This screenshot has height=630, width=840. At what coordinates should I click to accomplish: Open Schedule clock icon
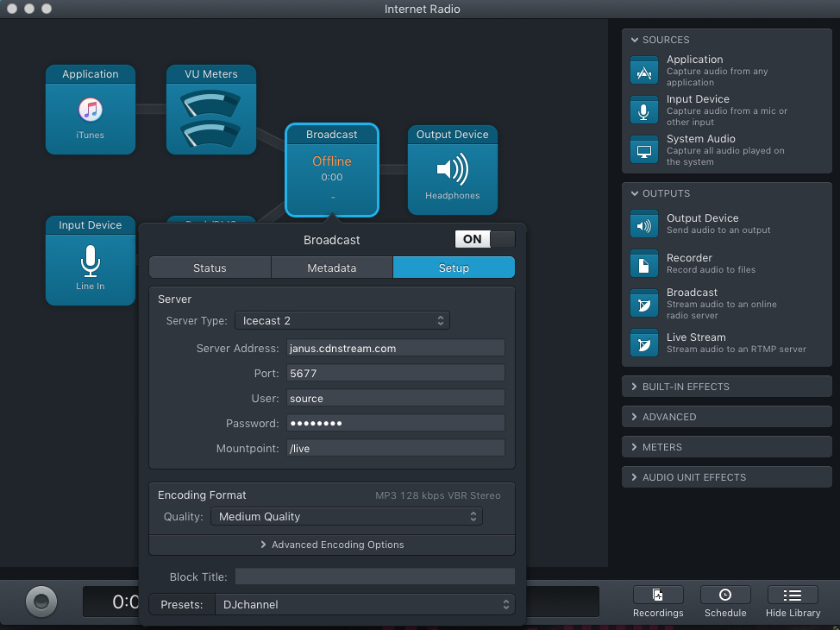(724, 595)
